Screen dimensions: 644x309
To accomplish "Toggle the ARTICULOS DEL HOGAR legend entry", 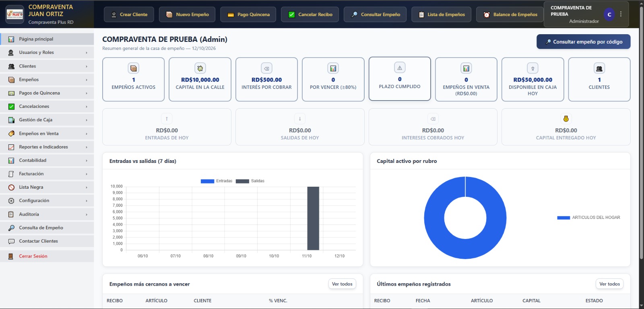I will pyautogui.click(x=588, y=218).
